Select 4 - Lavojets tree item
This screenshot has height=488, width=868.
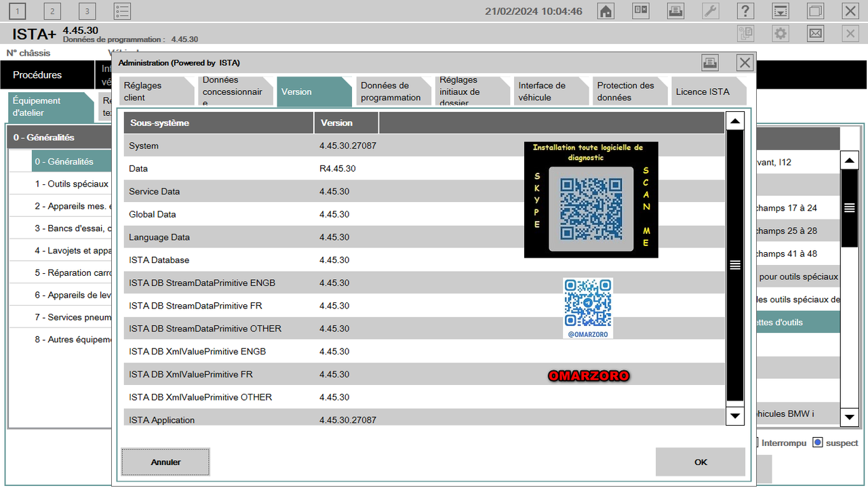(x=72, y=251)
